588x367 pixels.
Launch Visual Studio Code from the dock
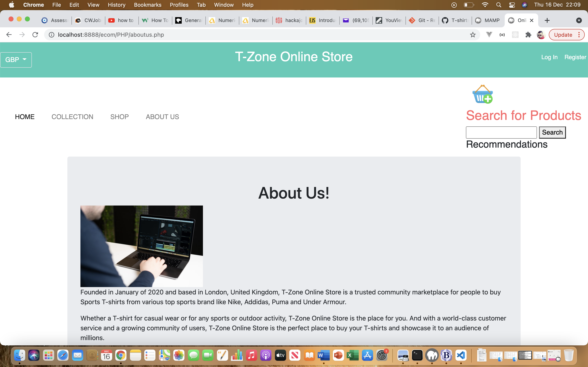461,355
